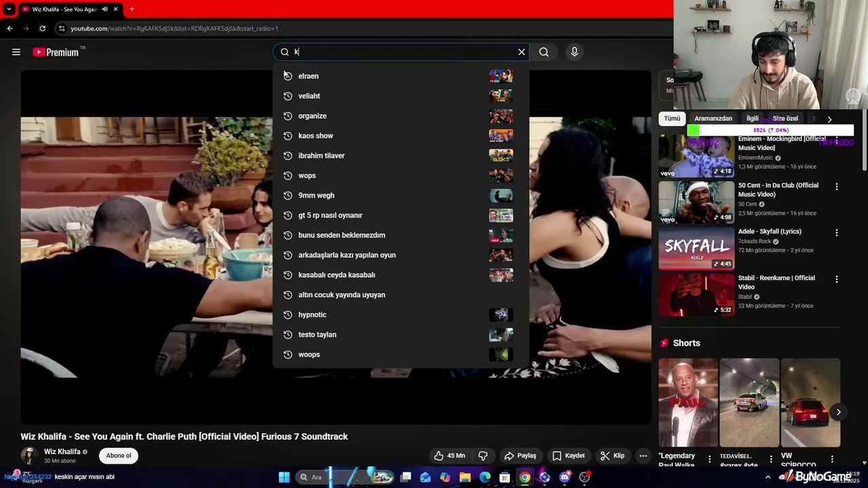Select the 'elraen' search suggestion
Screen dimensions: 868x488
[401, 76]
